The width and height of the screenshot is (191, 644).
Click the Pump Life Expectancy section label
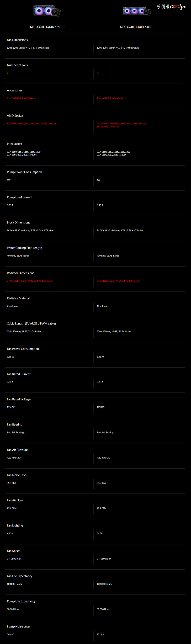[x=21, y=601]
